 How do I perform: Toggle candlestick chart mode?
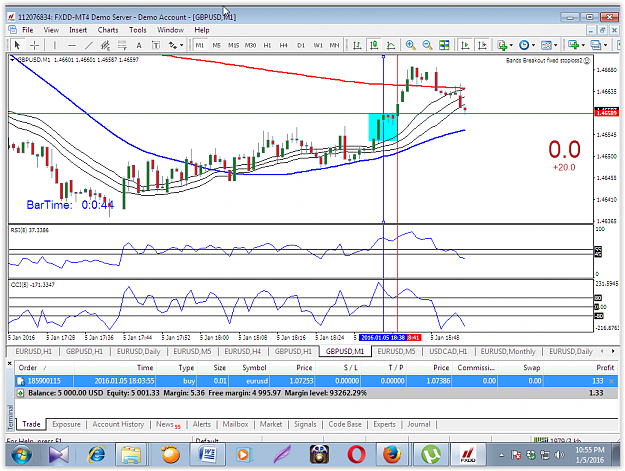coord(374,45)
